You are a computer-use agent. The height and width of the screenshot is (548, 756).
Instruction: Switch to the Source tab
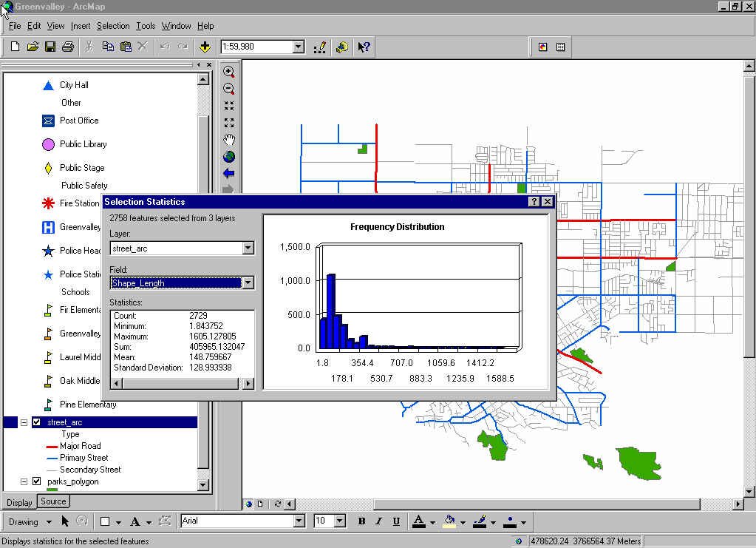pyautogui.click(x=53, y=501)
